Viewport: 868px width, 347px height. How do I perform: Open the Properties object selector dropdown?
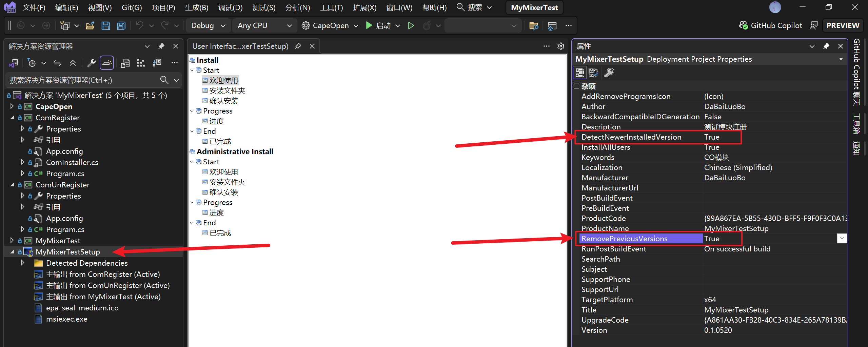point(841,59)
